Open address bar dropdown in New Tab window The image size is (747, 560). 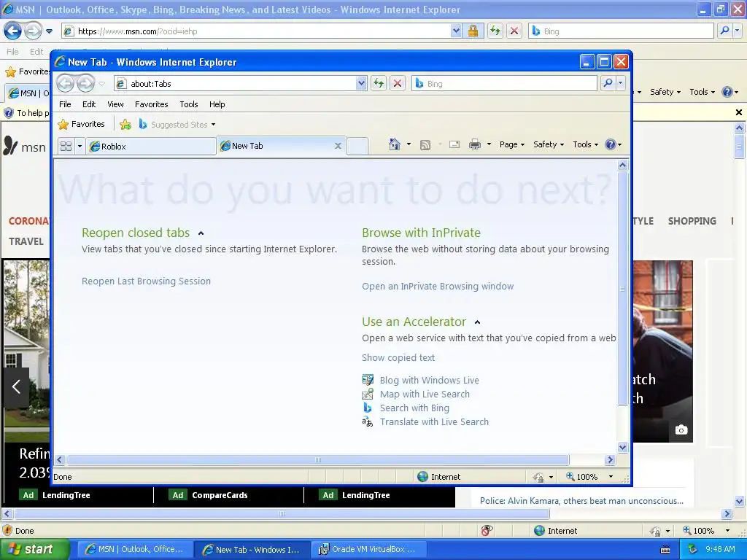click(x=361, y=84)
